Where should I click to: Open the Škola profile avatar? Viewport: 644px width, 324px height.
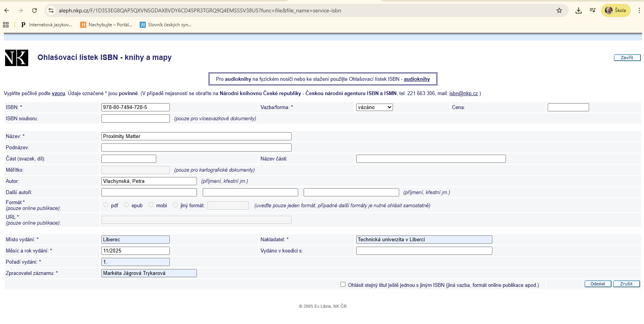pyautogui.click(x=615, y=10)
